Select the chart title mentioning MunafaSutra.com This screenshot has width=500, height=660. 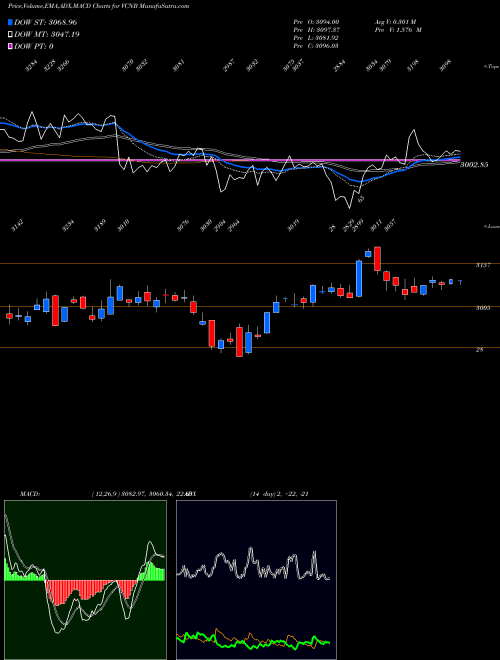[99, 6]
